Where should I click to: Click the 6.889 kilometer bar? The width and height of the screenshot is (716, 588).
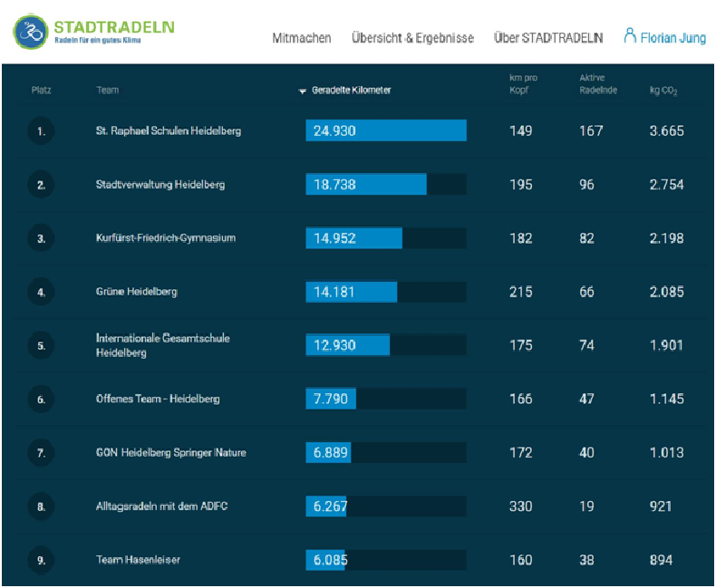coord(386,452)
